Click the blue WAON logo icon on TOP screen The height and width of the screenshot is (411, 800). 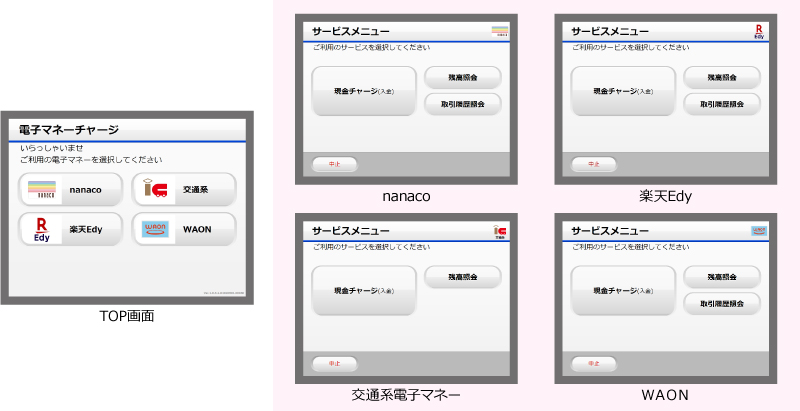pos(155,229)
